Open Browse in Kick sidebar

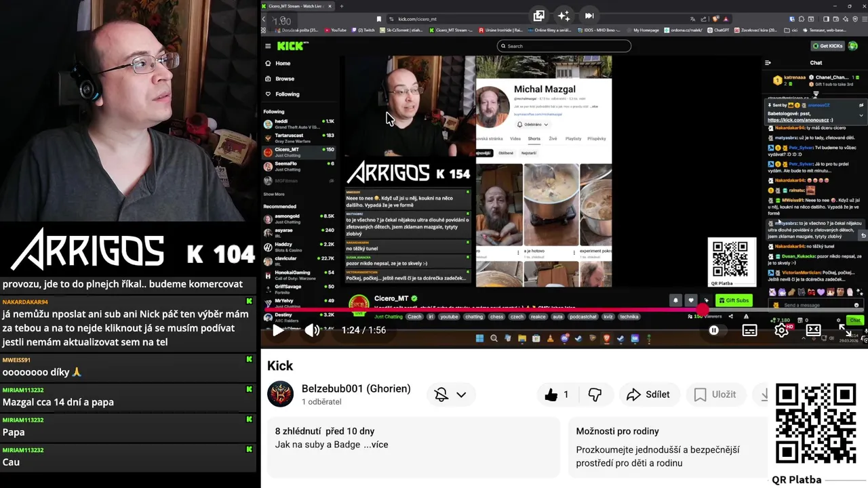(x=284, y=79)
